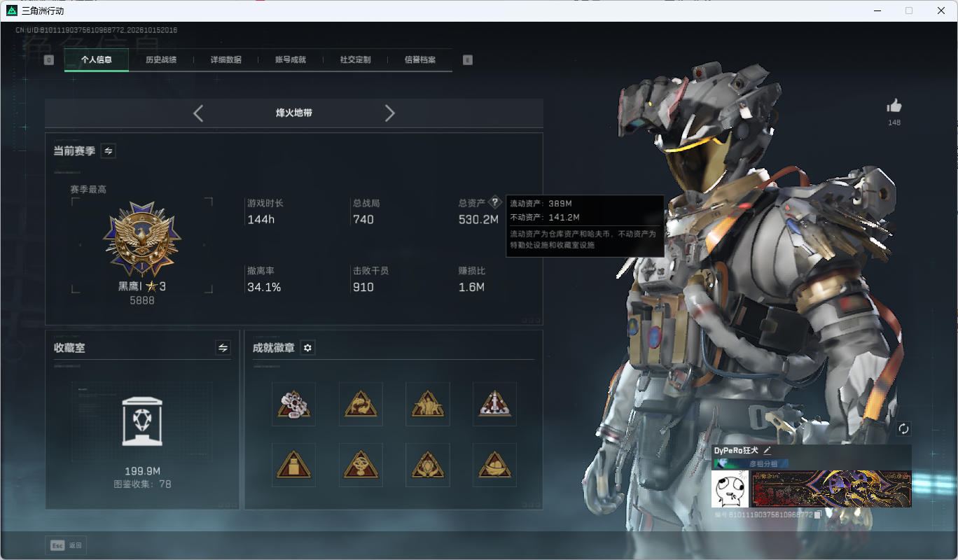Select the rocket launch achievement badge
This screenshot has width=958, height=560.
coord(494,404)
